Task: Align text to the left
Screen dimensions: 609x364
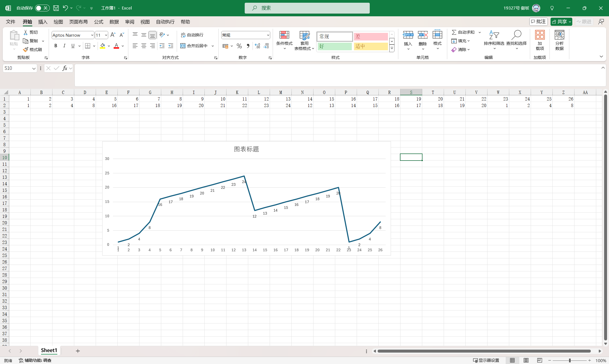Action: [135, 46]
